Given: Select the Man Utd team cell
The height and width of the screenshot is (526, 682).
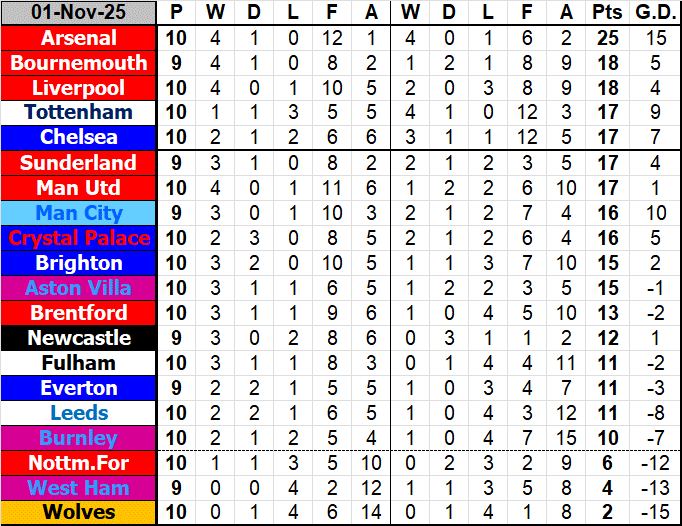Looking at the screenshot, I should click(79, 188).
